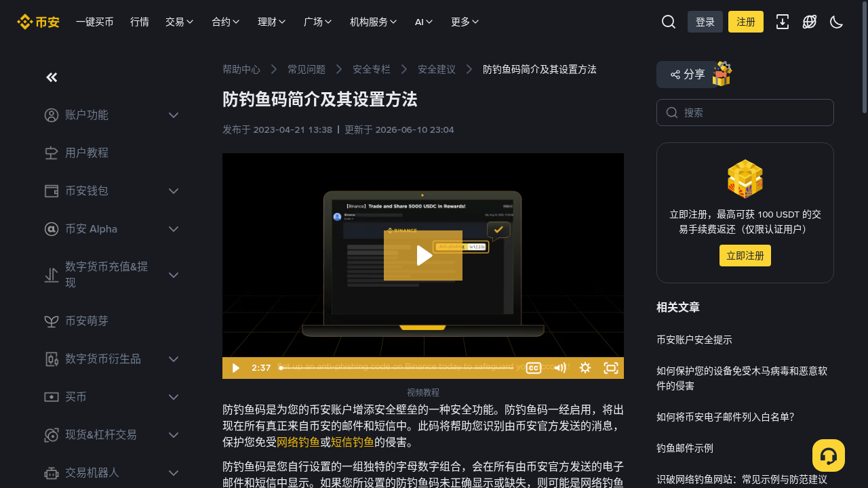Go to 行情 markets page
This screenshot has width=868, height=488.
click(140, 22)
